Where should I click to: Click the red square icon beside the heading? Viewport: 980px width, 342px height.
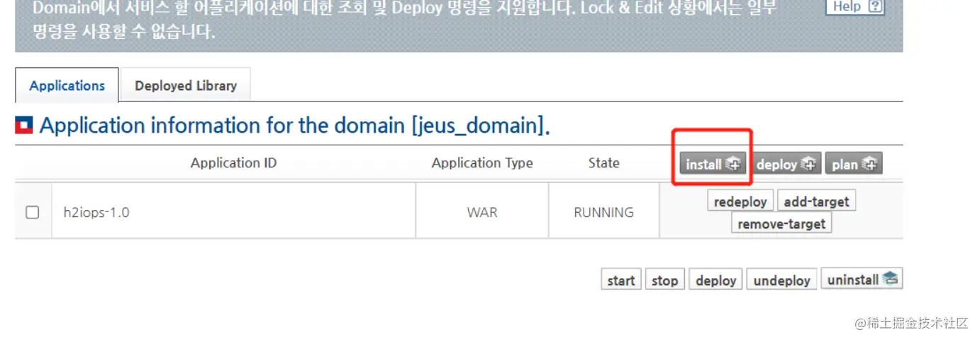24,126
